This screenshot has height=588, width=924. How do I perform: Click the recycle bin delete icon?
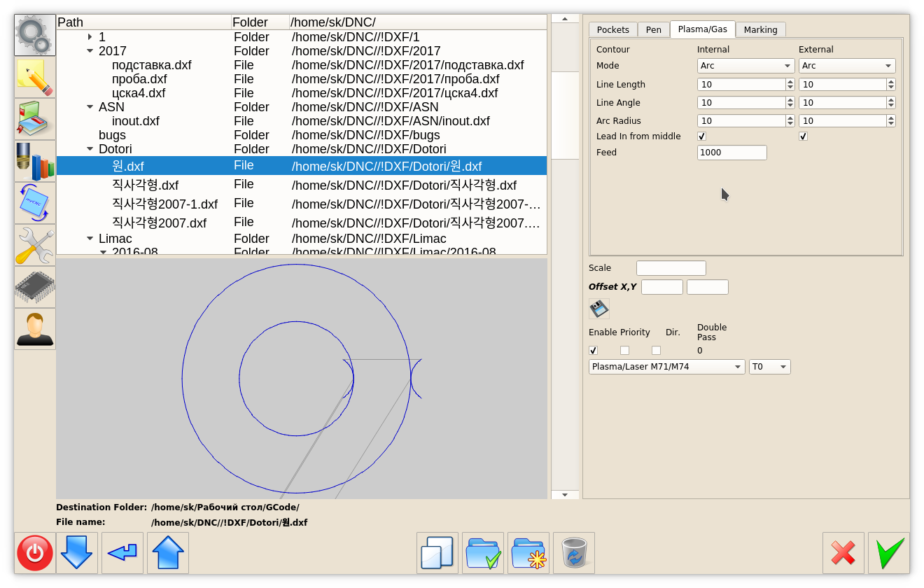[x=574, y=553]
